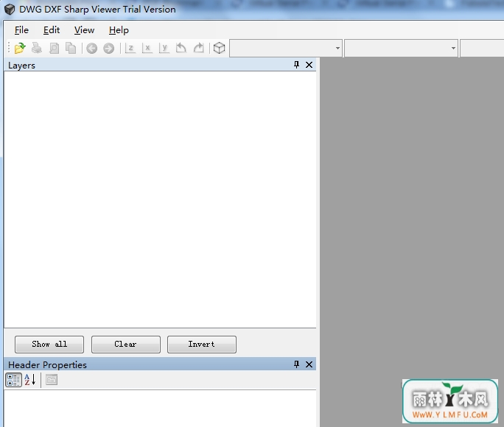Click the Print toolbar icon
Screen dimensions: 504x427
(37, 48)
